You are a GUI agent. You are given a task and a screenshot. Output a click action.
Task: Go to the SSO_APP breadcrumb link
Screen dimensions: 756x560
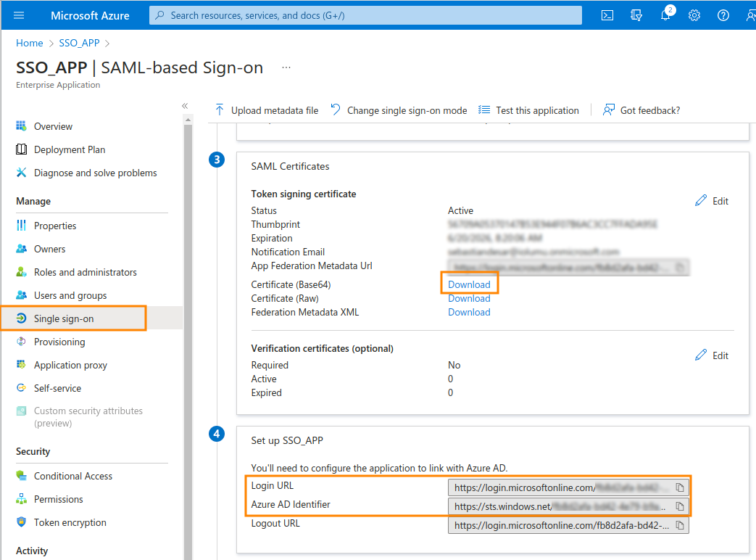coord(79,43)
